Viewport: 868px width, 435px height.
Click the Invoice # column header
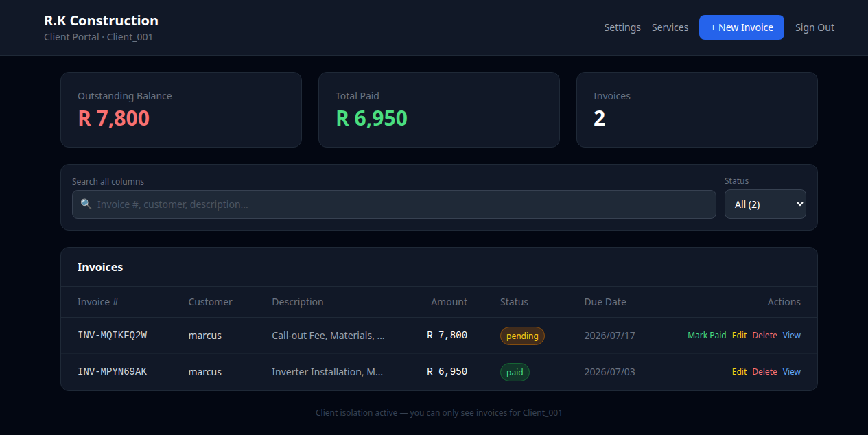click(x=98, y=302)
